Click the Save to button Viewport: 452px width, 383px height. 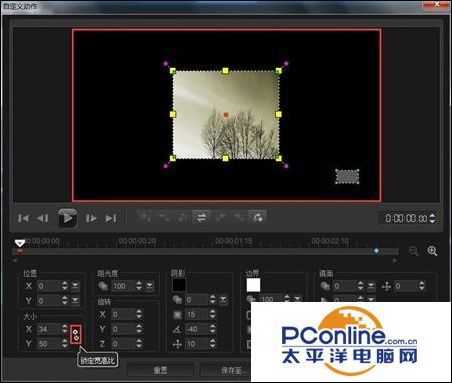point(226,370)
